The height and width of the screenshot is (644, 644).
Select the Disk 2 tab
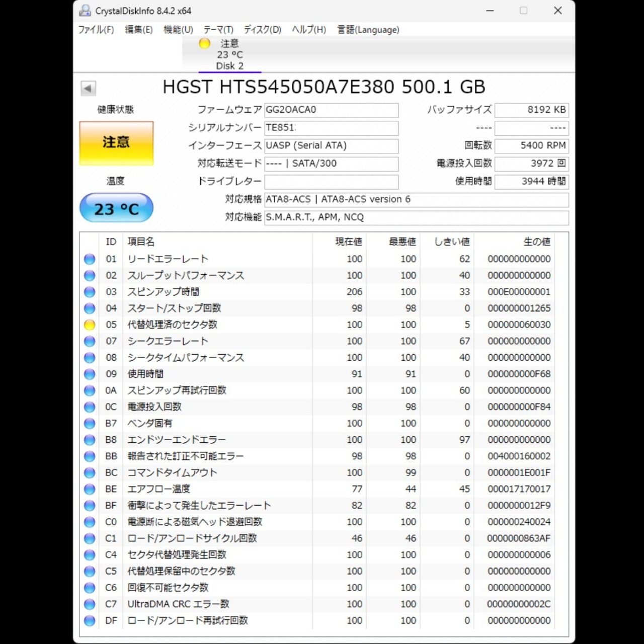tap(230, 54)
